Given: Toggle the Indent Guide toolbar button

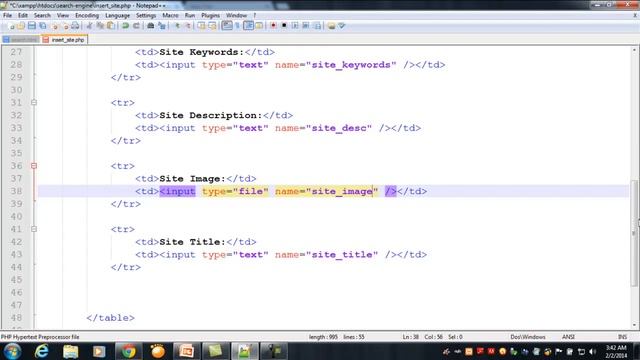Looking at the screenshot, I should 248,26.
